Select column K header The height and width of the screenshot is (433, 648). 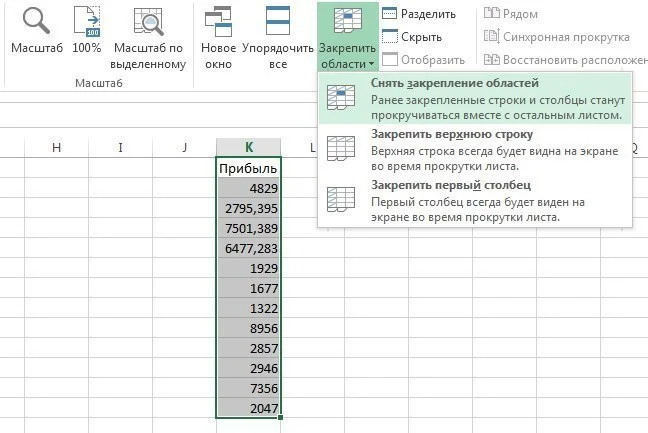249,148
